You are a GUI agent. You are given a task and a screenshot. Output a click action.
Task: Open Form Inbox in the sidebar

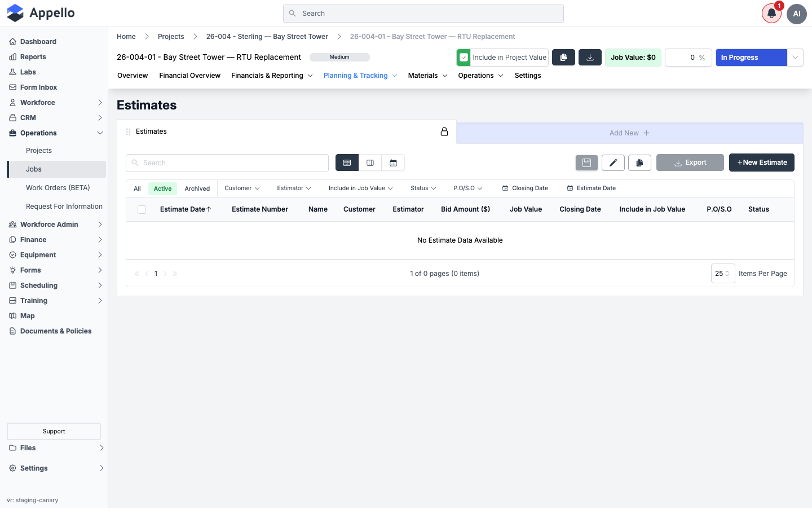tap(39, 87)
